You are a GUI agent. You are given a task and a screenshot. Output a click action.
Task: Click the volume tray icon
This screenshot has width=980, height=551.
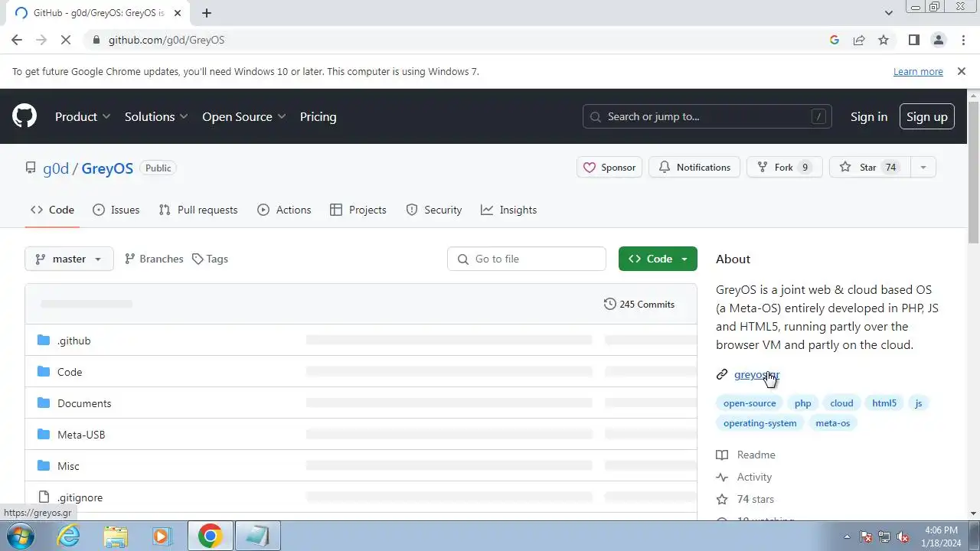(x=903, y=536)
